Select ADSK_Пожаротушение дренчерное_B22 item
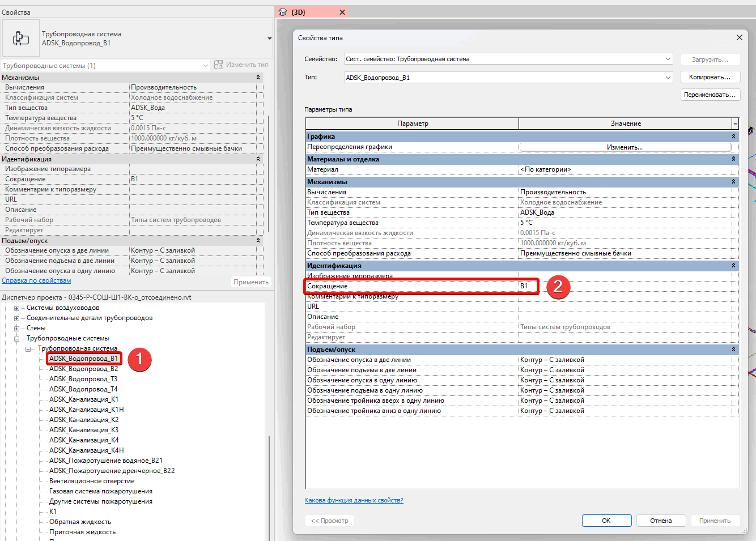756x541 pixels. point(112,471)
